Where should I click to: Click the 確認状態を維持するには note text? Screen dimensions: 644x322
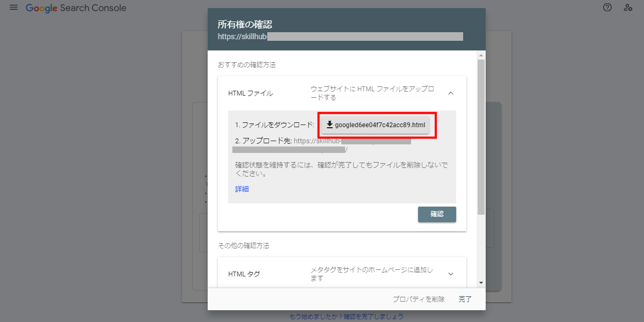341,170
